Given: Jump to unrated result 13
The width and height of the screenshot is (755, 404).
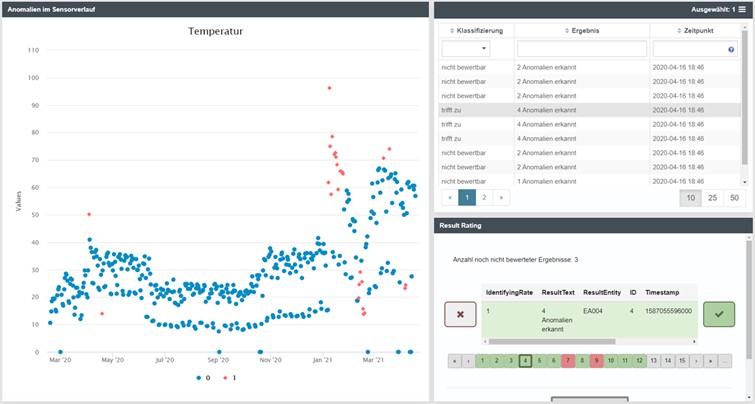Looking at the screenshot, I should click(653, 361).
